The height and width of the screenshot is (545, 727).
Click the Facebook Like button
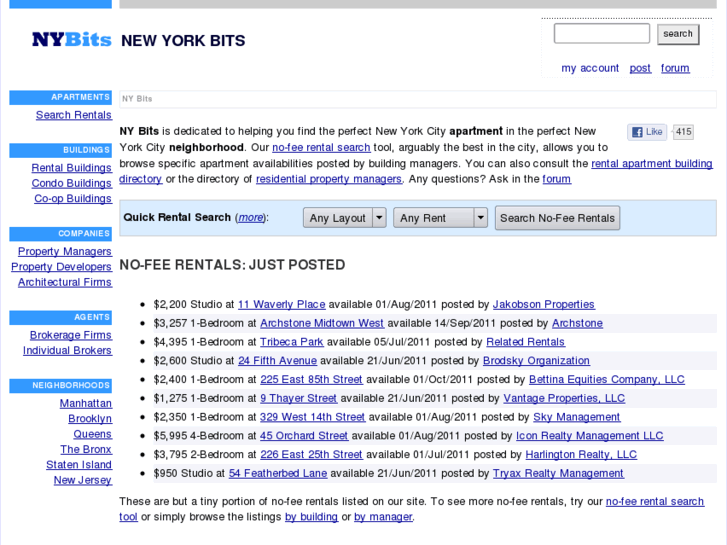coord(647,132)
